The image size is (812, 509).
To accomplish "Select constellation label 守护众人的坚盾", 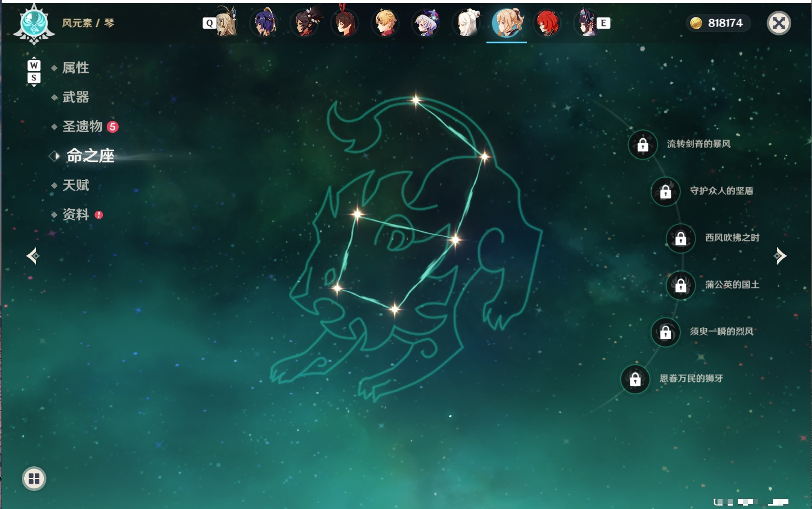I will click(721, 191).
